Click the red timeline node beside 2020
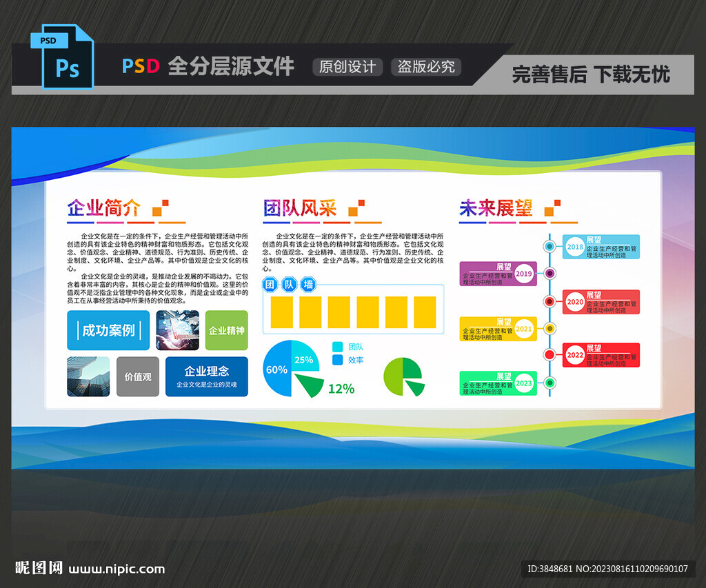This screenshot has height=588, width=706. [549, 301]
